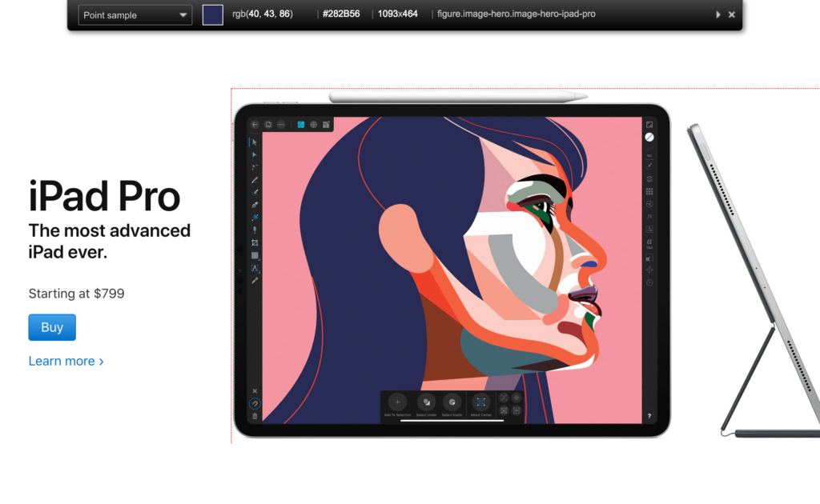Toggle the blue snapping icon in the top toolbar

[299, 125]
